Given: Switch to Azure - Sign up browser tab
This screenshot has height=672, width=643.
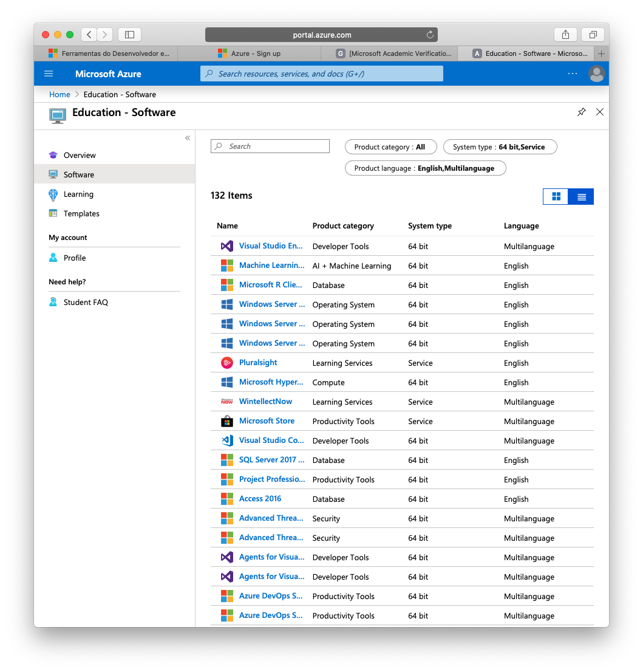Looking at the screenshot, I should point(250,53).
